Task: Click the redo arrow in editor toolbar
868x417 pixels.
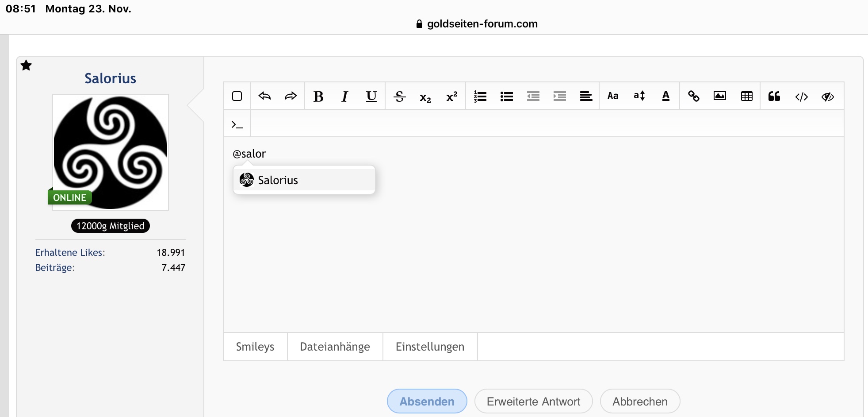Action: point(291,96)
